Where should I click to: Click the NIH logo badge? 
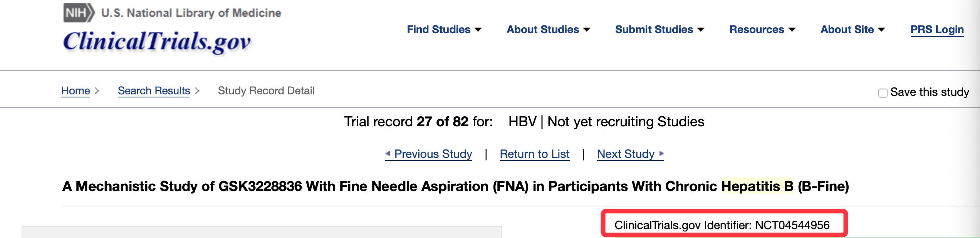click(79, 13)
